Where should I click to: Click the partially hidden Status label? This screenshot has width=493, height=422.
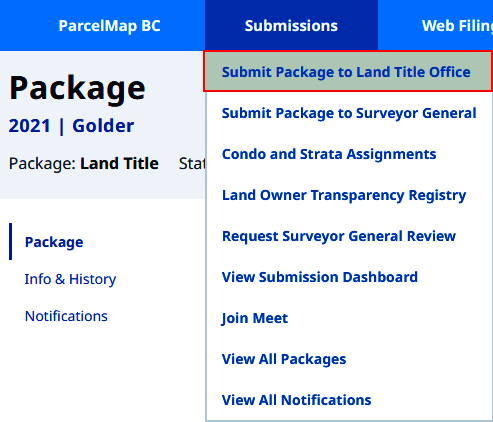coord(192,163)
